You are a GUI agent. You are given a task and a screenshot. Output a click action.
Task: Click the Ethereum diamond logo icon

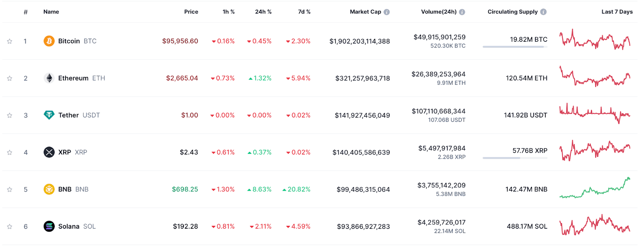[x=49, y=78]
